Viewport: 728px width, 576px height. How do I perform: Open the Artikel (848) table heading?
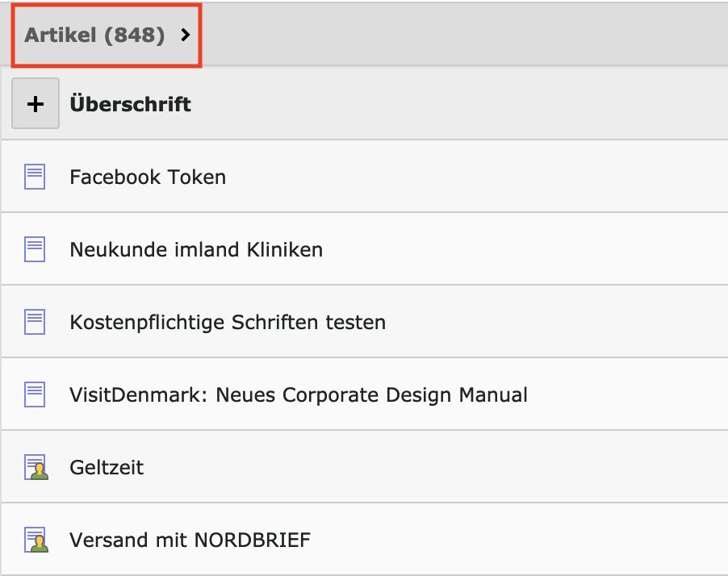pos(94,35)
